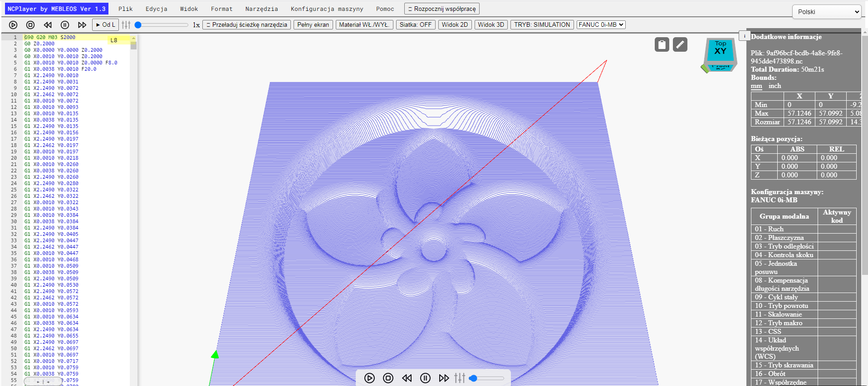Image resolution: width=868 pixels, height=386 pixels.
Task: Click green corner of view cube
Action: coord(705,68)
